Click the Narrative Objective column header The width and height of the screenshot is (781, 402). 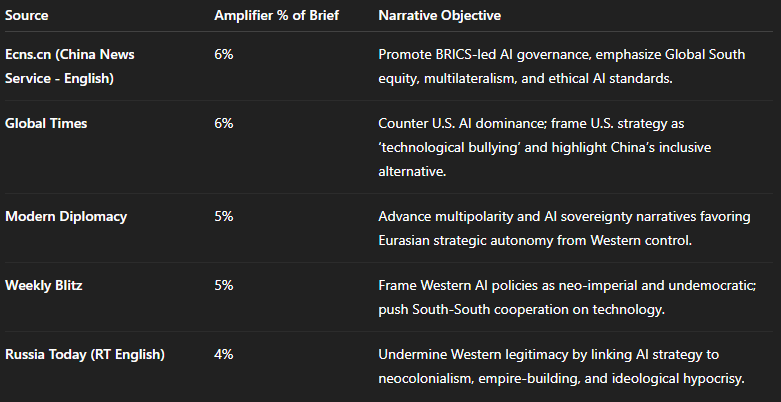(440, 17)
